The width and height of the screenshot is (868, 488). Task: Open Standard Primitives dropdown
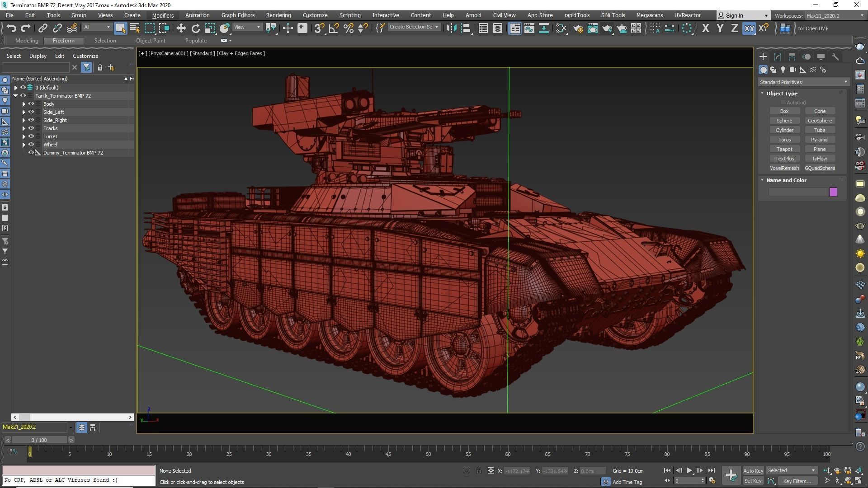[803, 82]
